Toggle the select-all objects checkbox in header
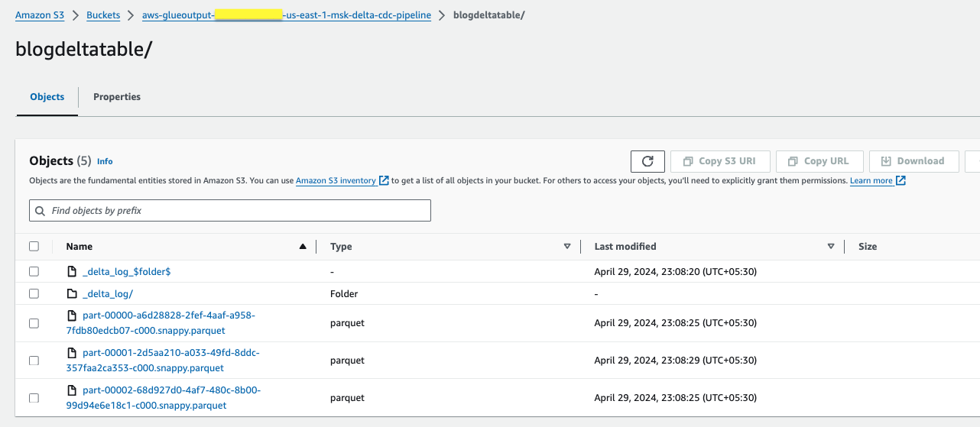This screenshot has width=980, height=427. 34,246
